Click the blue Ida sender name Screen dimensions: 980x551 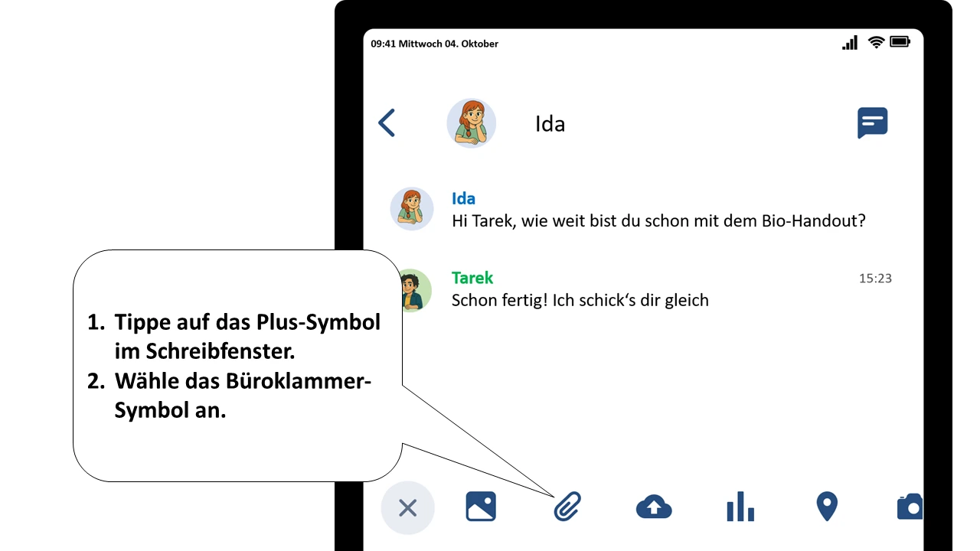click(x=463, y=199)
